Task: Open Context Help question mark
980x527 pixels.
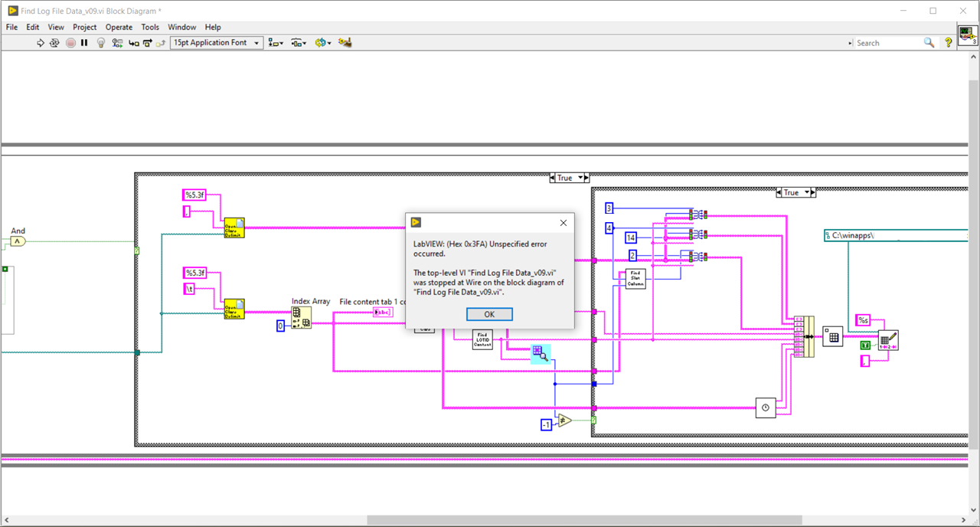Action: point(948,43)
